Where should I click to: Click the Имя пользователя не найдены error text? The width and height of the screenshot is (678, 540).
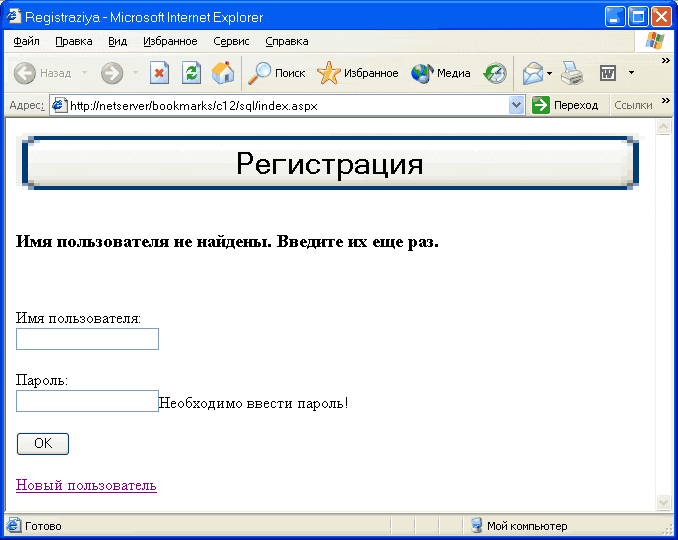(x=227, y=241)
